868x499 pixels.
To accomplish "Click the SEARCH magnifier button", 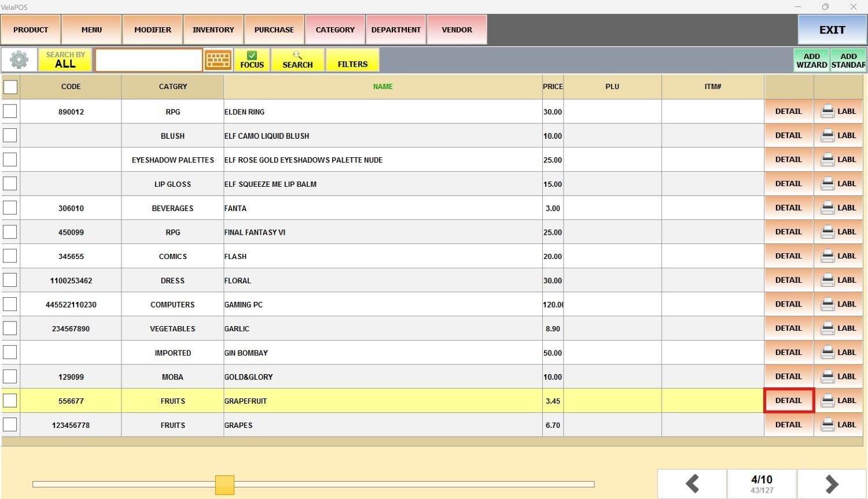I will point(297,60).
